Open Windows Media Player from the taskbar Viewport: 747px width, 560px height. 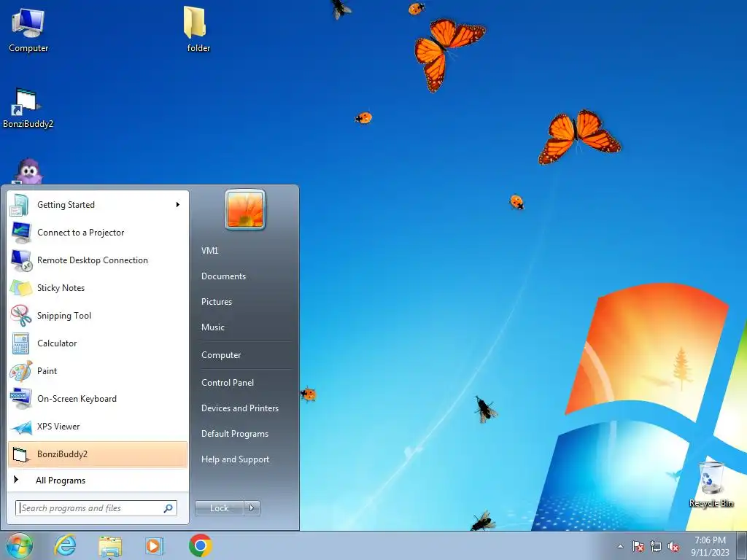pos(154,545)
